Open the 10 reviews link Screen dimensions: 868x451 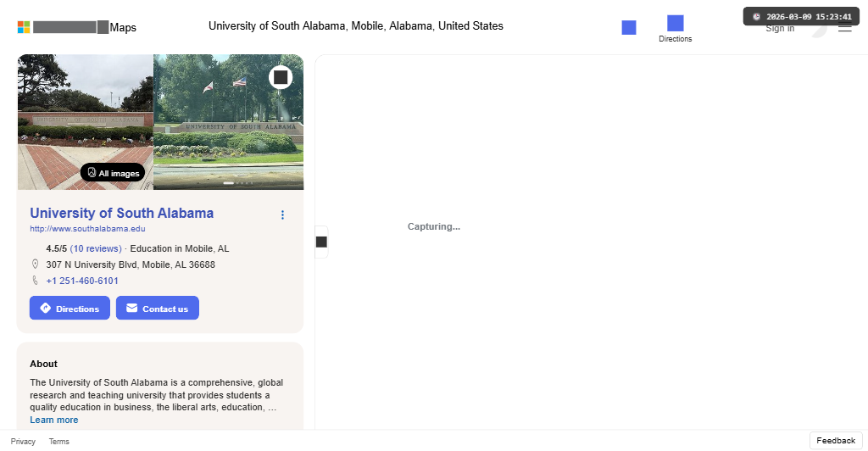point(96,248)
